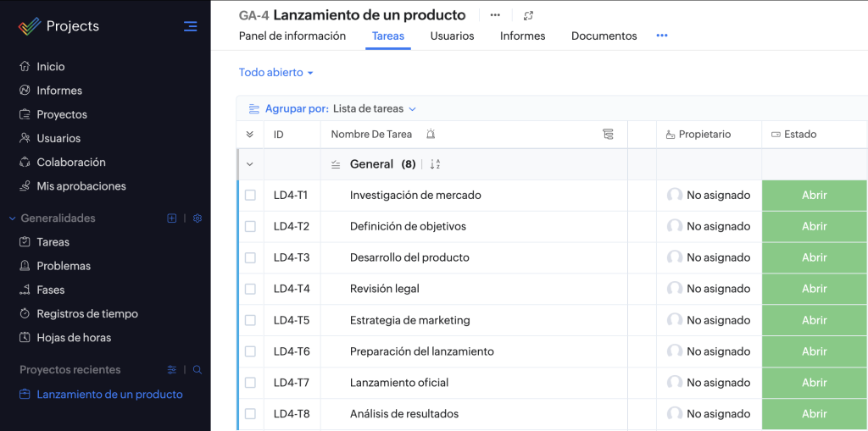Click the Inicio home icon
Image resolution: width=868 pixels, height=431 pixels.
tap(25, 66)
